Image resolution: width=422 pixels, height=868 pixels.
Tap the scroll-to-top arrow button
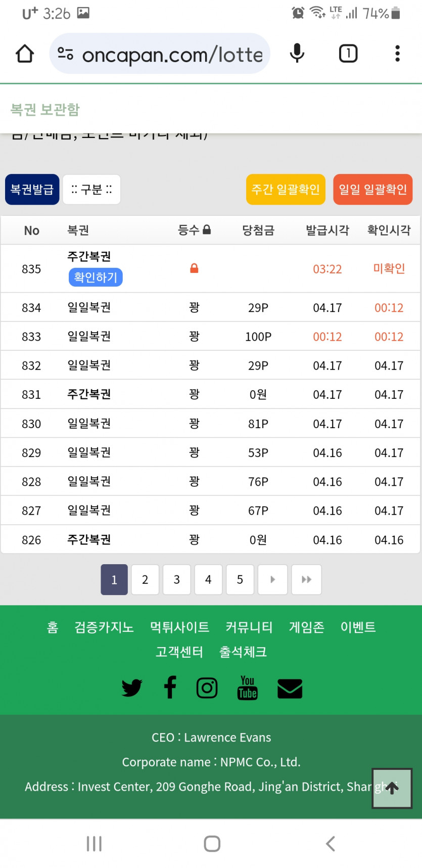point(392,788)
